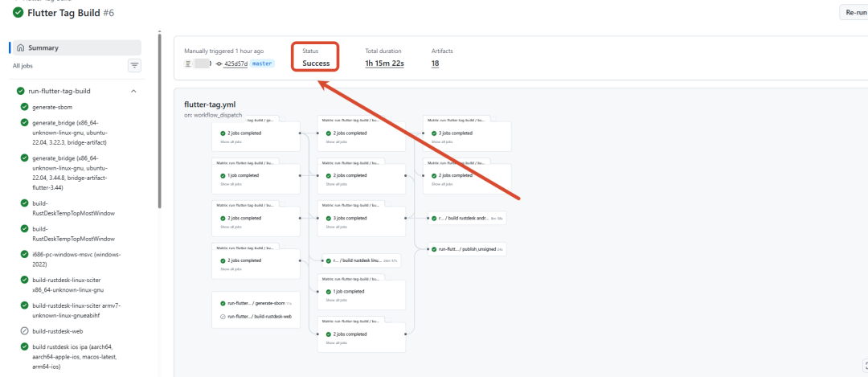868x377 pixels.
Task: Jump to the 18 artifacts link
Action: pos(435,64)
